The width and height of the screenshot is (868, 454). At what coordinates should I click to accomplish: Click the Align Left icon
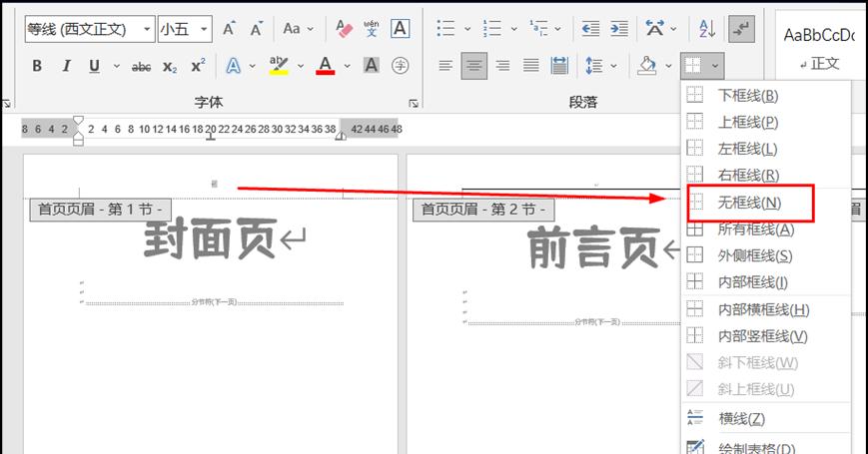pos(445,66)
